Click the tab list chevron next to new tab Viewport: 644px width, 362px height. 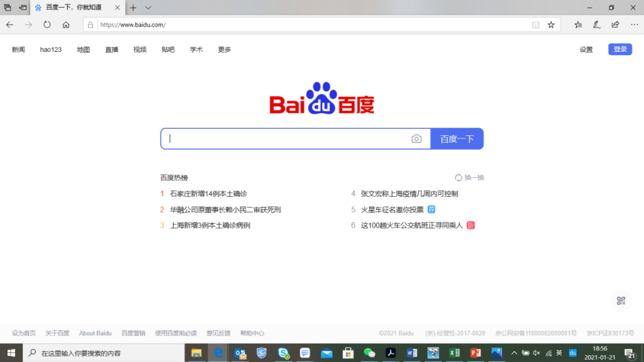pos(147,8)
